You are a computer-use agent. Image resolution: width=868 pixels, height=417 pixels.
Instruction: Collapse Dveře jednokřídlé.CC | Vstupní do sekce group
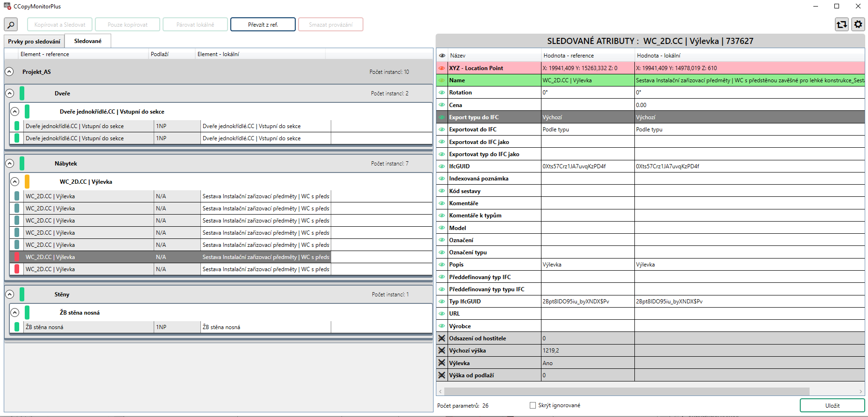(x=14, y=112)
